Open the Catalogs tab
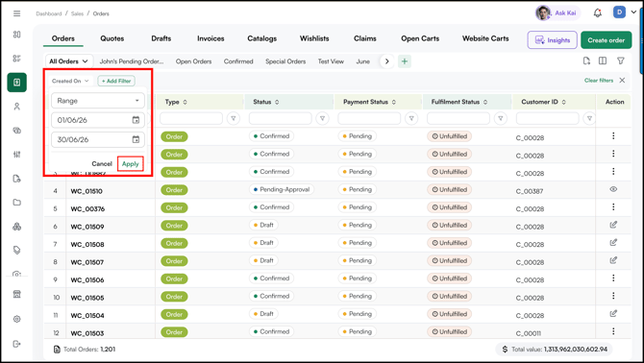 [262, 38]
